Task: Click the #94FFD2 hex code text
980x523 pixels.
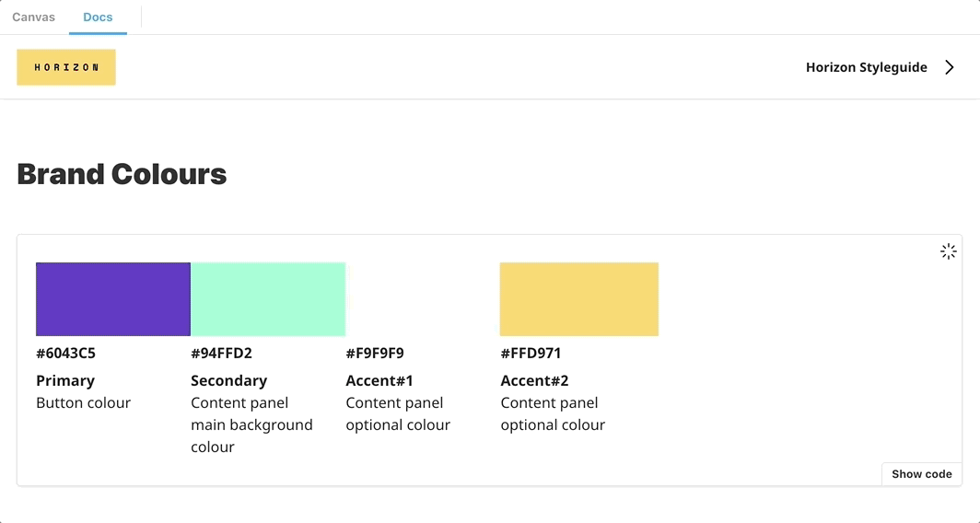Action: coord(221,354)
